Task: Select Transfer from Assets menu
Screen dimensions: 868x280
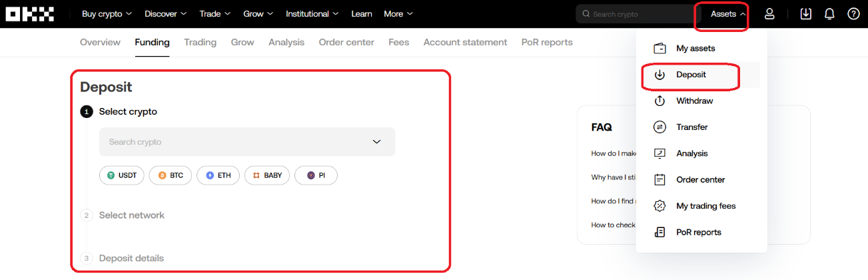Action: [x=691, y=127]
